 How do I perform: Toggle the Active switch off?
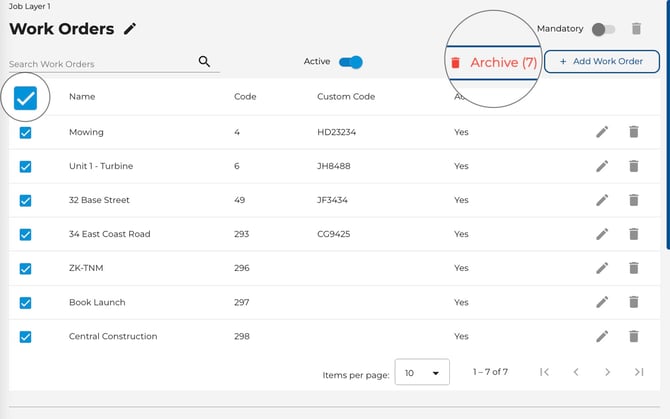click(350, 62)
